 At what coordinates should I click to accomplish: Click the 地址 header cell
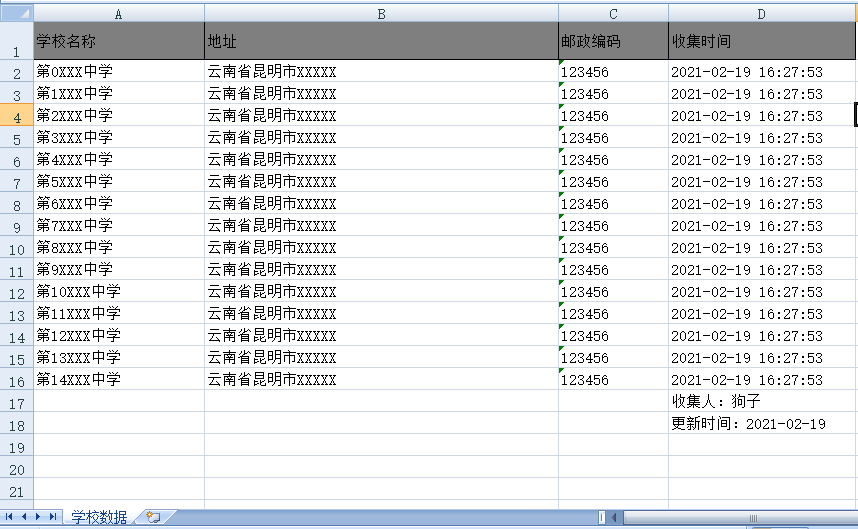[381, 41]
